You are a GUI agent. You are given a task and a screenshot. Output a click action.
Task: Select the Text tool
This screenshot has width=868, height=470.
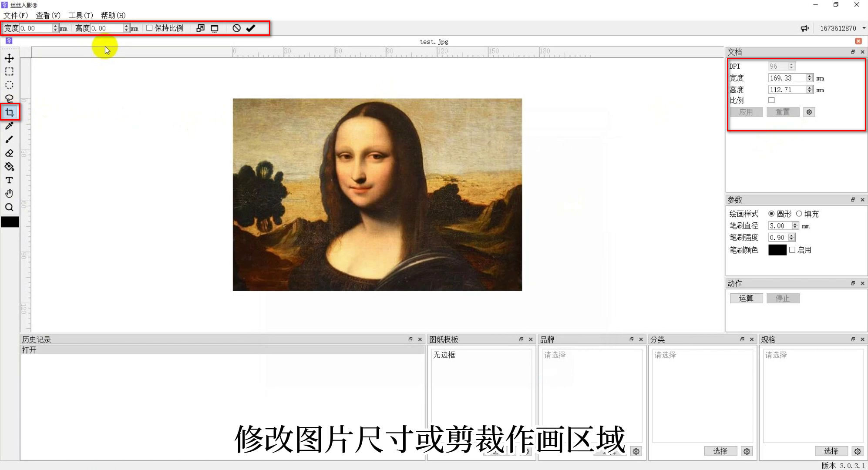[x=9, y=180]
